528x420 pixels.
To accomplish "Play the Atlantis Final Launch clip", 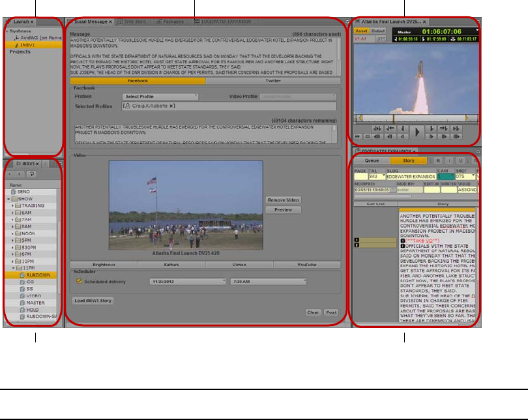I will pos(417,132).
